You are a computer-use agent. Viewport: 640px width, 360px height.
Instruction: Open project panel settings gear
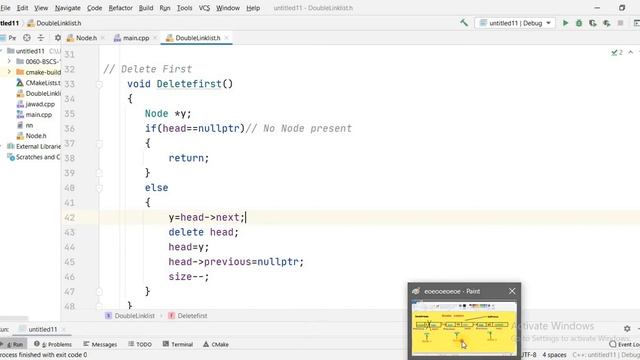tap(58, 38)
